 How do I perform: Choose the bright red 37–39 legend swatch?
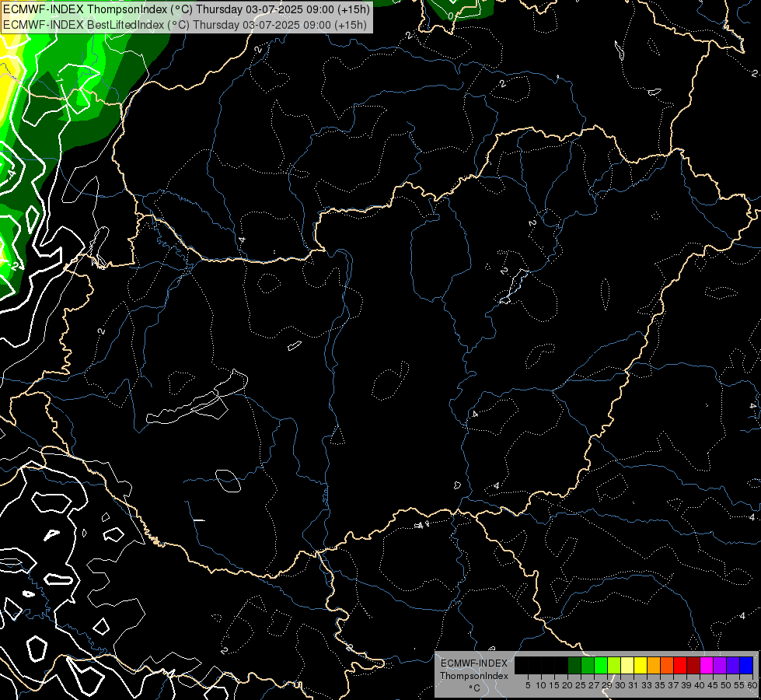click(680, 665)
